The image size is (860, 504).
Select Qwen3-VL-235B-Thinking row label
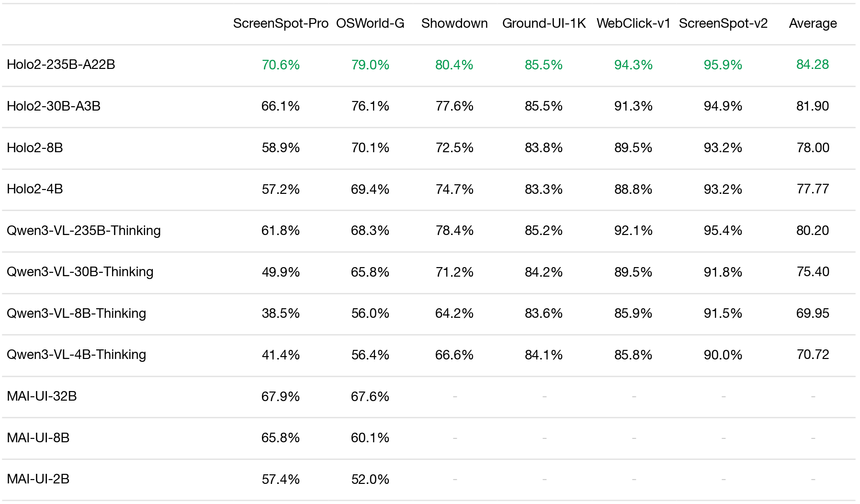84,231
